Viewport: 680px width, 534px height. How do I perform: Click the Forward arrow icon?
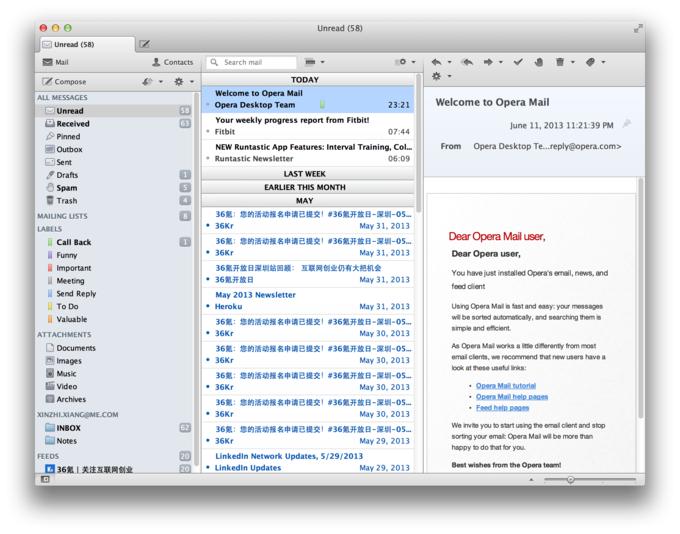pos(488,62)
